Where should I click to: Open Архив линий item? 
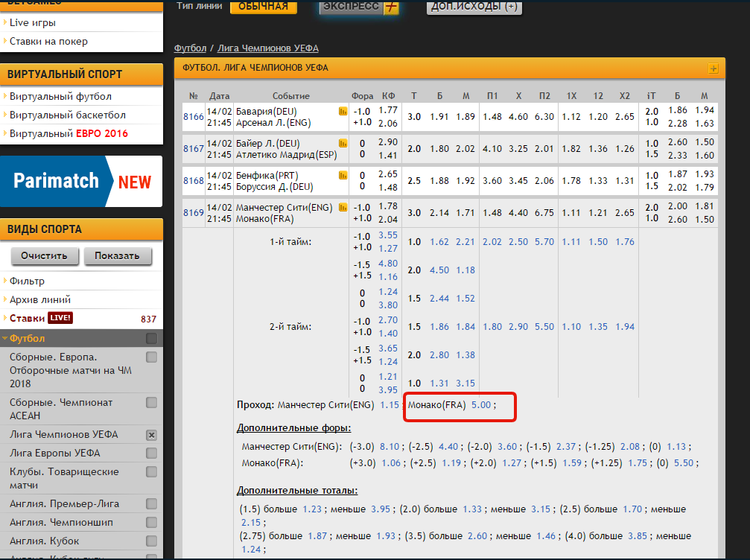40,300
